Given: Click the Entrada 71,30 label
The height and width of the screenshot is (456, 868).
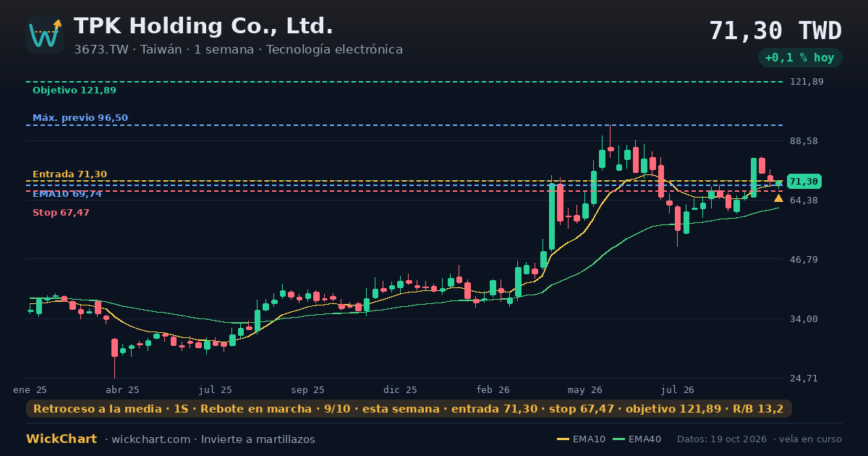Looking at the screenshot, I should pyautogui.click(x=69, y=174).
